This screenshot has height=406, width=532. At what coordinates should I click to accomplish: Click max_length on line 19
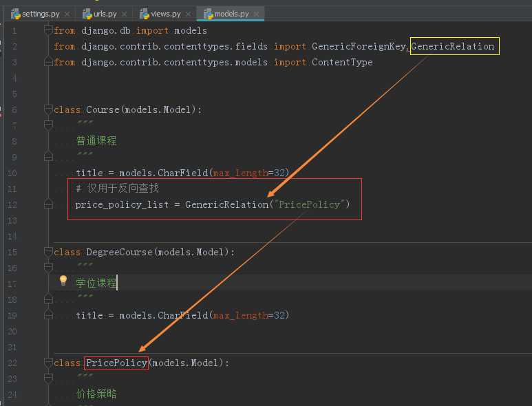241,315
